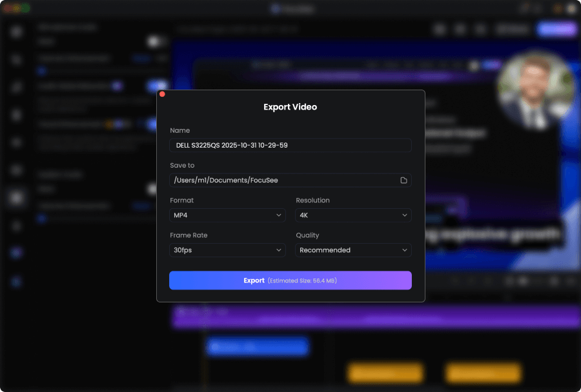This screenshot has height=392, width=581.
Task: Close the Export Video dialog with red dot
Action: tap(162, 94)
